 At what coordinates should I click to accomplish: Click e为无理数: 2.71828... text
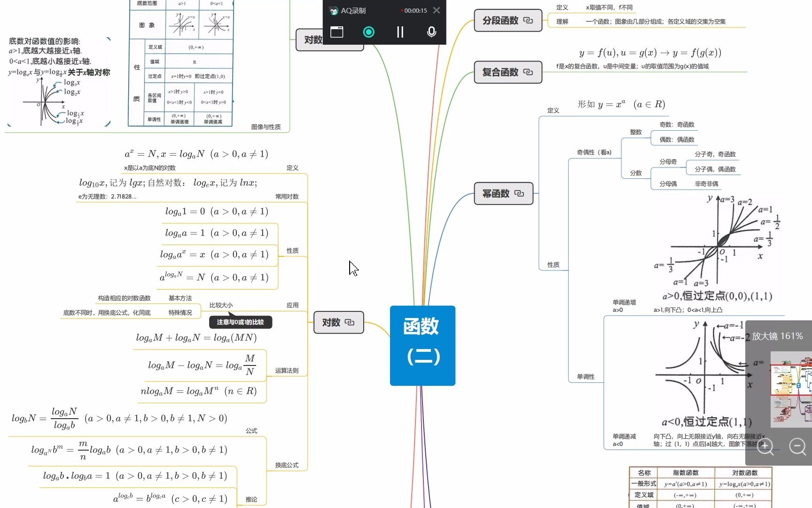click(x=107, y=197)
